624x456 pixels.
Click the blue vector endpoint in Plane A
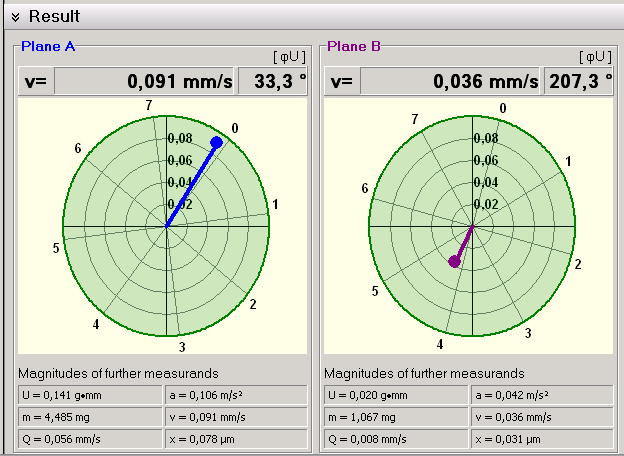pos(216,142)
